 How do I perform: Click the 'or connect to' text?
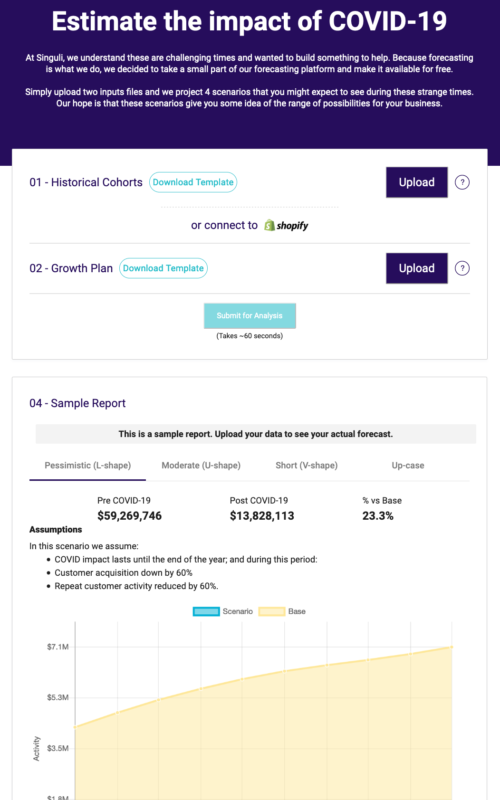(x=224, y=225)
